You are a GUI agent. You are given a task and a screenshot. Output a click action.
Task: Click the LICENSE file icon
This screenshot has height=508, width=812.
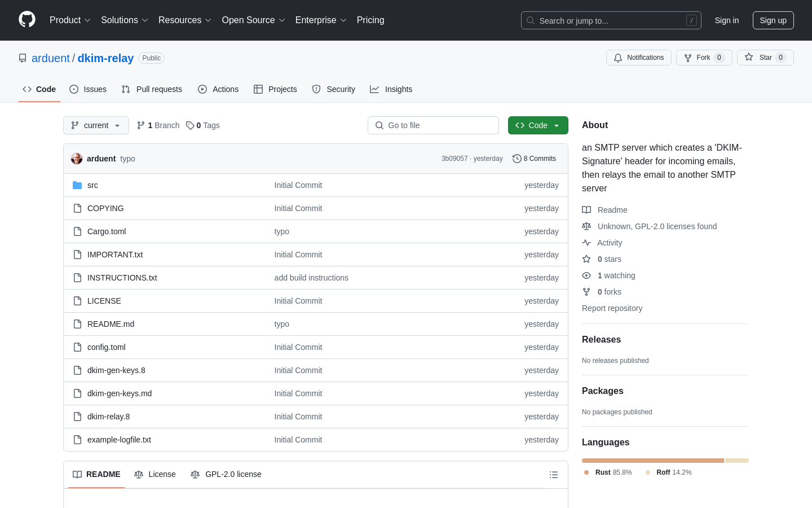coord(77,301)
